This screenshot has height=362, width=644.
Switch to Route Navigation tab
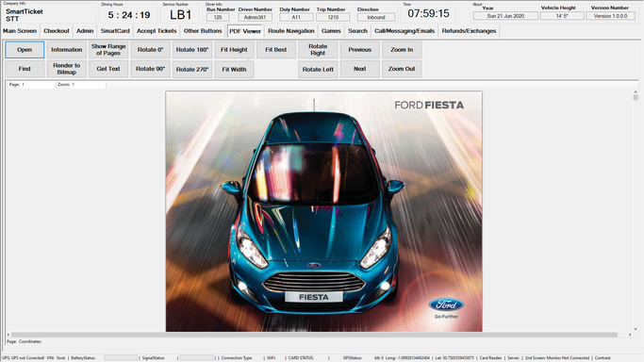coord(291,31)
